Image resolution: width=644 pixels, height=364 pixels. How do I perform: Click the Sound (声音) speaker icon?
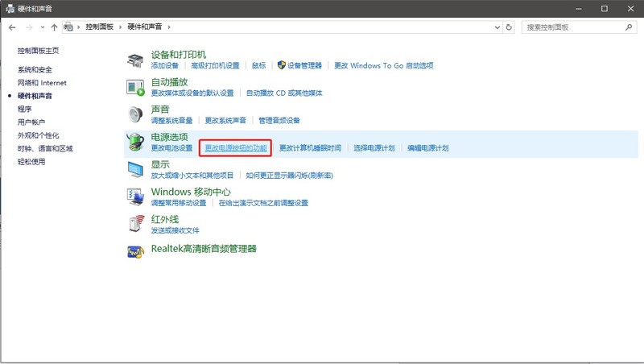pos(135,114)
